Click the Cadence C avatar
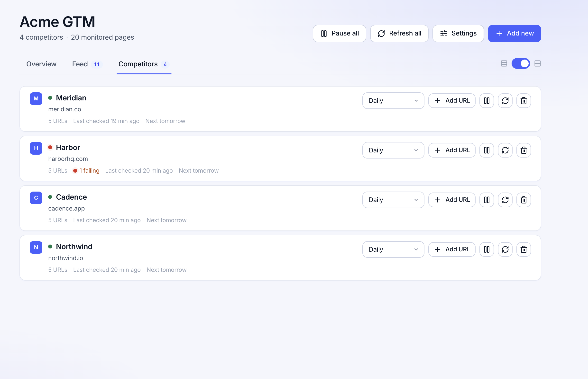The height and width of the screenshot is (379, 588). (x=36, y=198)
